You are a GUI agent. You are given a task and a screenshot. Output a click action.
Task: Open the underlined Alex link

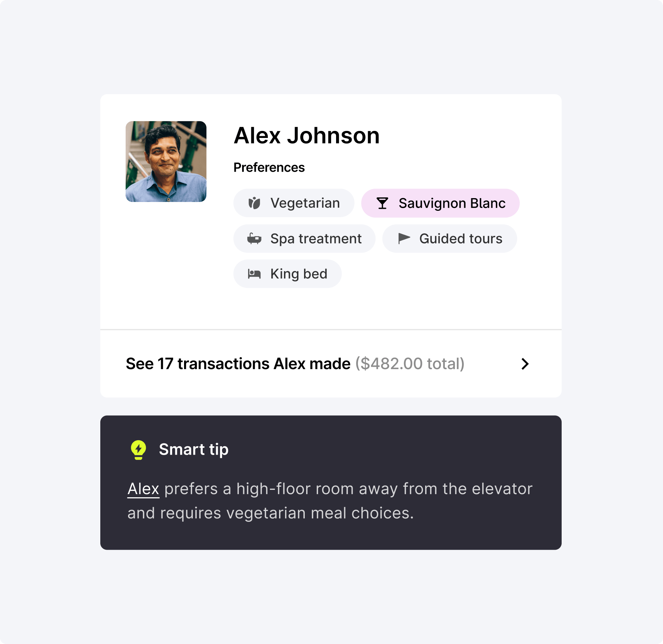pos(143,488)
